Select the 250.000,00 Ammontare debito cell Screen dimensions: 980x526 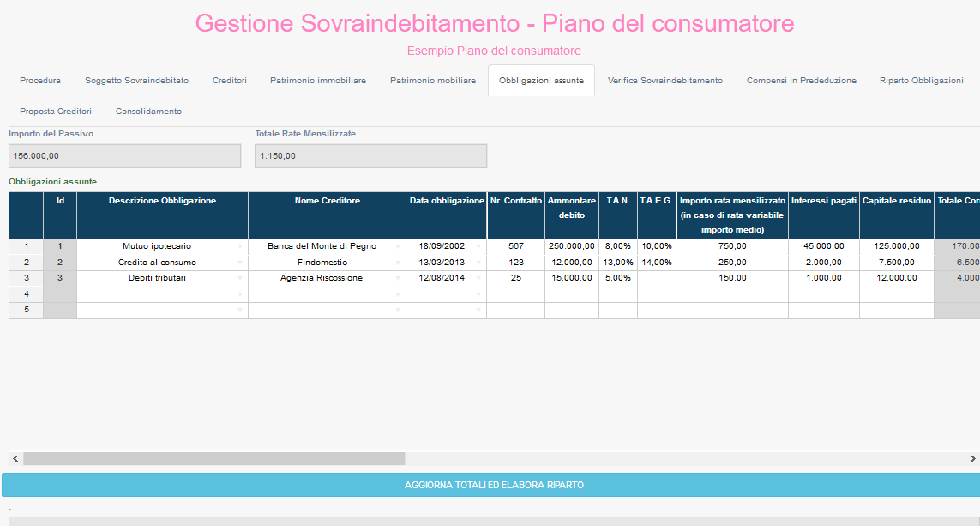pyautogui.click(x=571, y=246)
